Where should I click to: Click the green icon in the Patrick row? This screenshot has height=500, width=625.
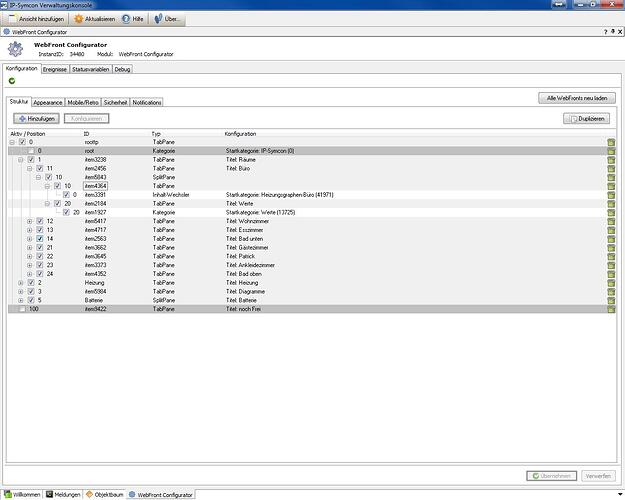click(611, 256)
